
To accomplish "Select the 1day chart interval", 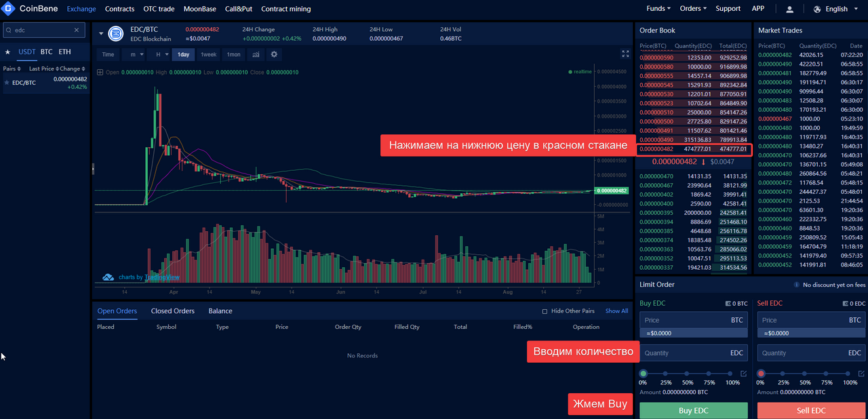I will (183, 54).
